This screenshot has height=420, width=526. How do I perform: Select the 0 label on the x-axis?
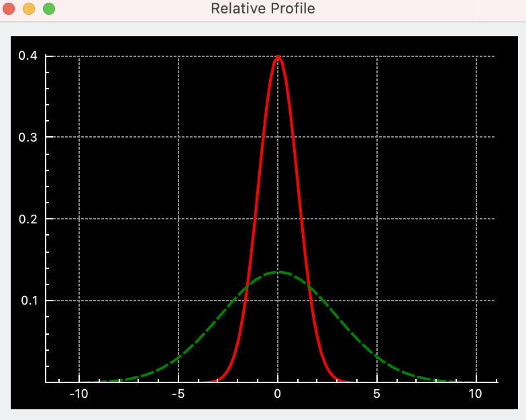click(x=278, y=394)
